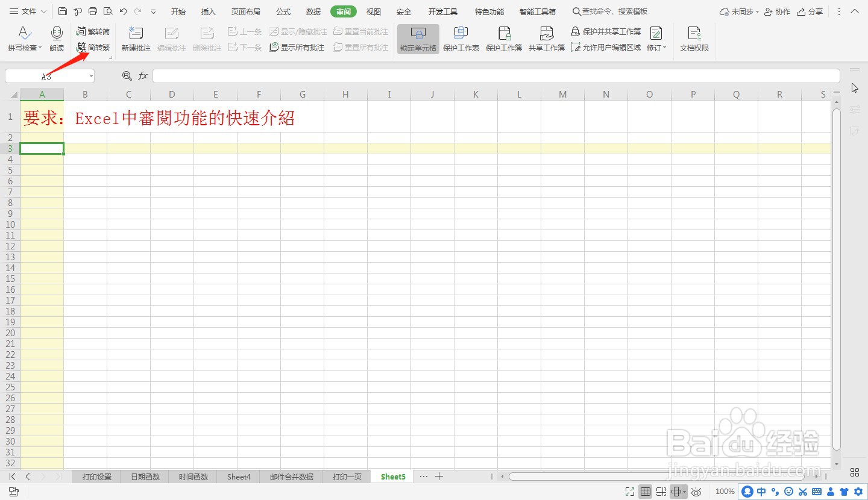Open 允许用户编辑区域 setting

[606, 47]
